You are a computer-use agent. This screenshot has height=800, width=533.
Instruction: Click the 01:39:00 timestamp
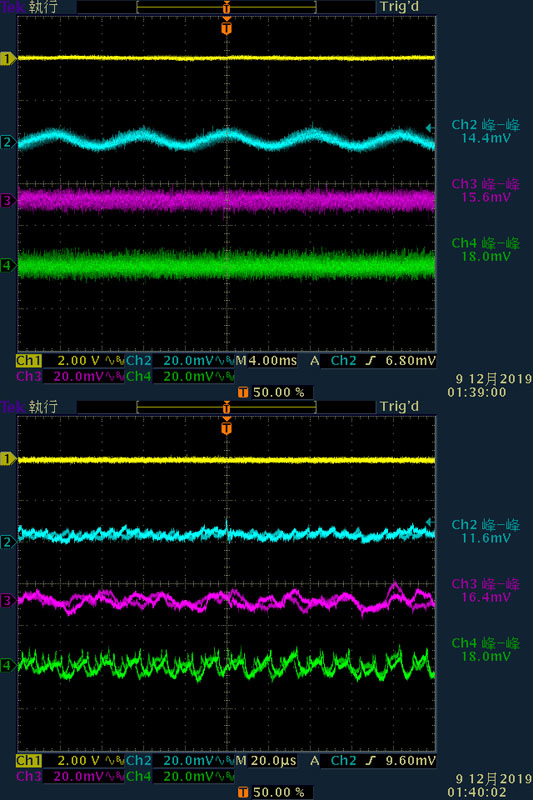coord(477,392)
